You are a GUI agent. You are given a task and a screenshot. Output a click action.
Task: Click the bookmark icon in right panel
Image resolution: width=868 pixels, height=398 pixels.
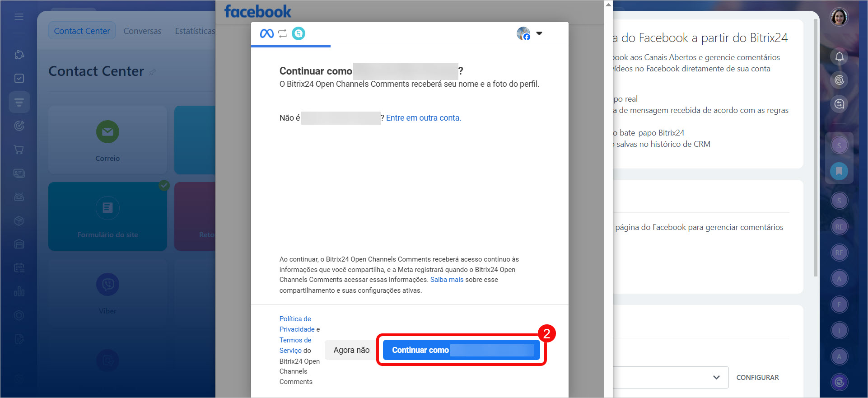coord(839,171)
